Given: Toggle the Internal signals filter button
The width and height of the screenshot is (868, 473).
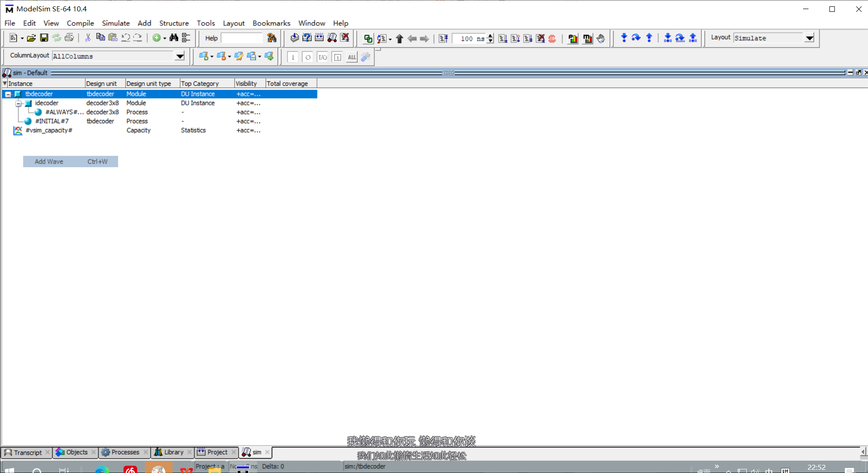Looking at the screenshot, I should [x=337, y=57].
